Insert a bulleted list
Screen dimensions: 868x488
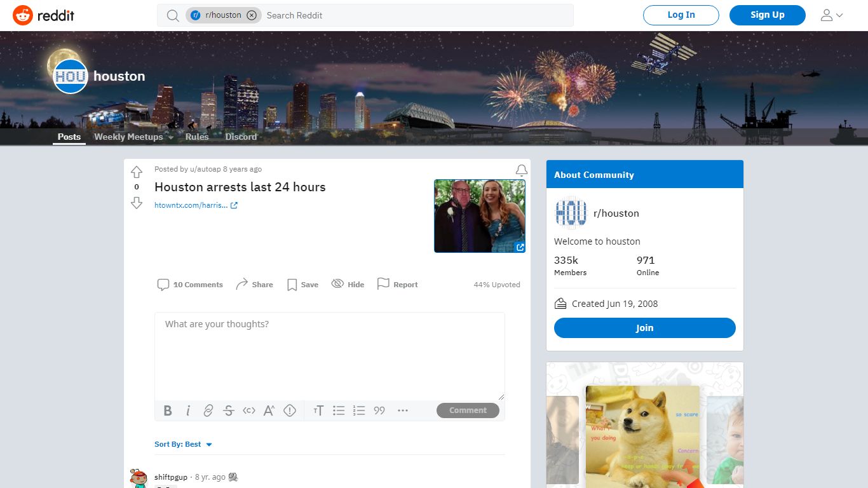(x=339, y=410)
